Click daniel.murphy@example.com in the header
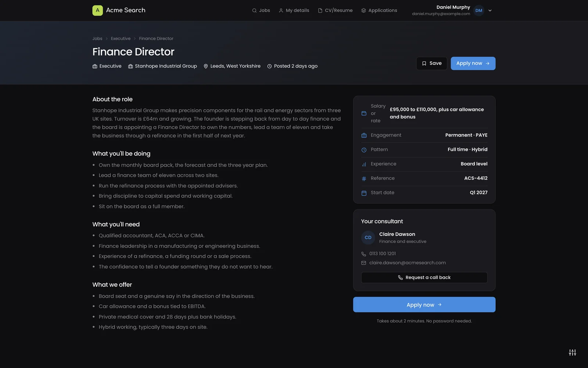588x368 pixels. point(441,14)
